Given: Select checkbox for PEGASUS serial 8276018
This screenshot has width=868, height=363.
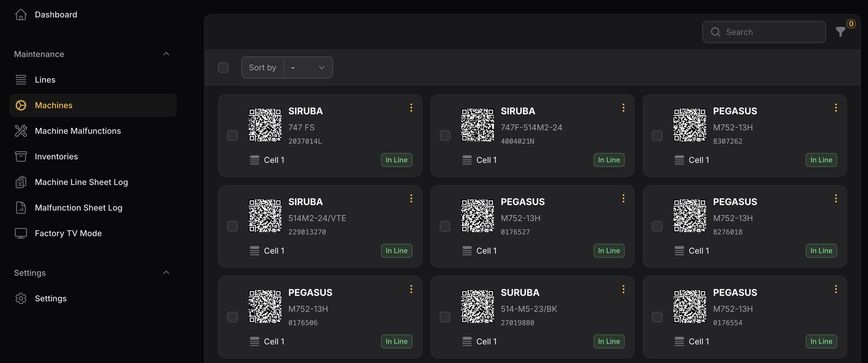Looking at the screenshot, I should [657, 226].
